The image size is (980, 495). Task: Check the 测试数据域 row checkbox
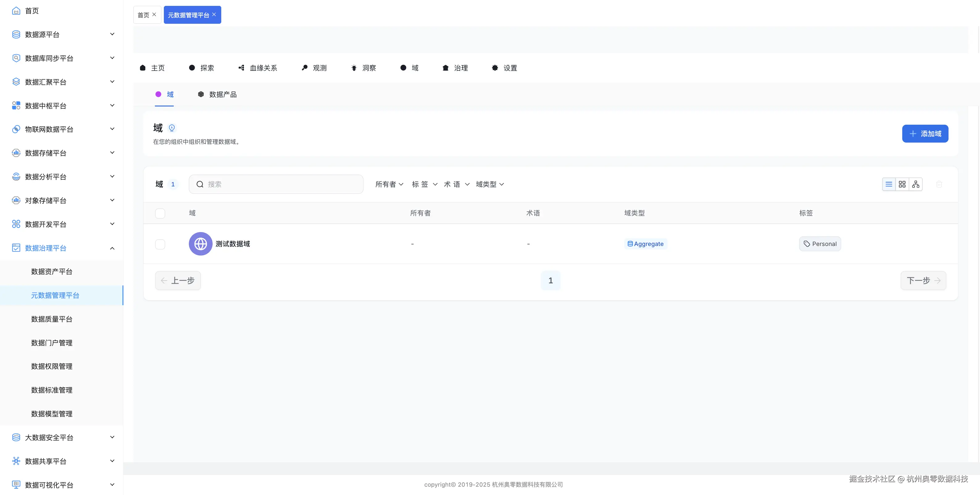(x=160, y=244)
